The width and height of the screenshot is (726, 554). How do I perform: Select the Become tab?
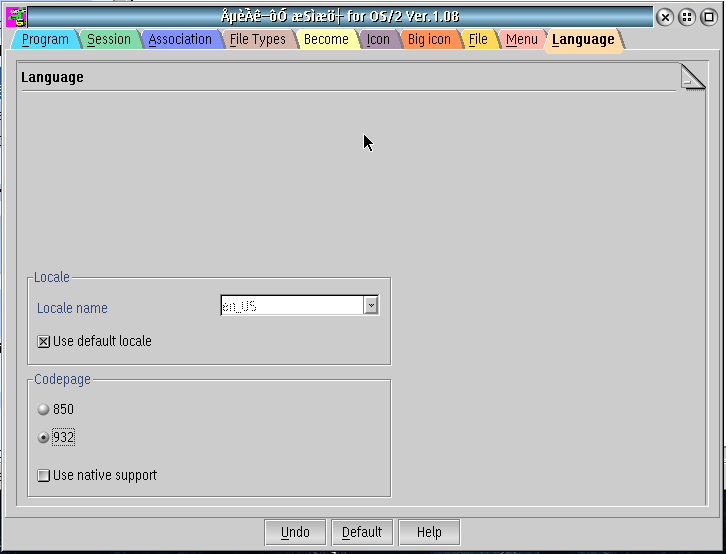tap(326, 40)
